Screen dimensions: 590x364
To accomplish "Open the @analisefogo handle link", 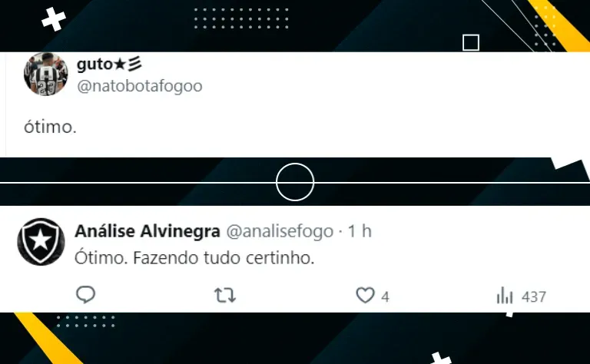I will click(280, 231).
